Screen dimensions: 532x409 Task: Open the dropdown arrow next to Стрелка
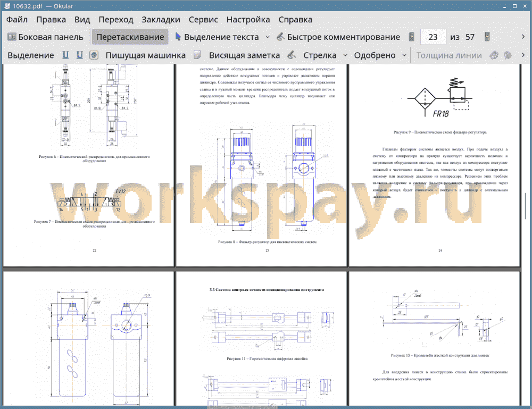point(345,55)
